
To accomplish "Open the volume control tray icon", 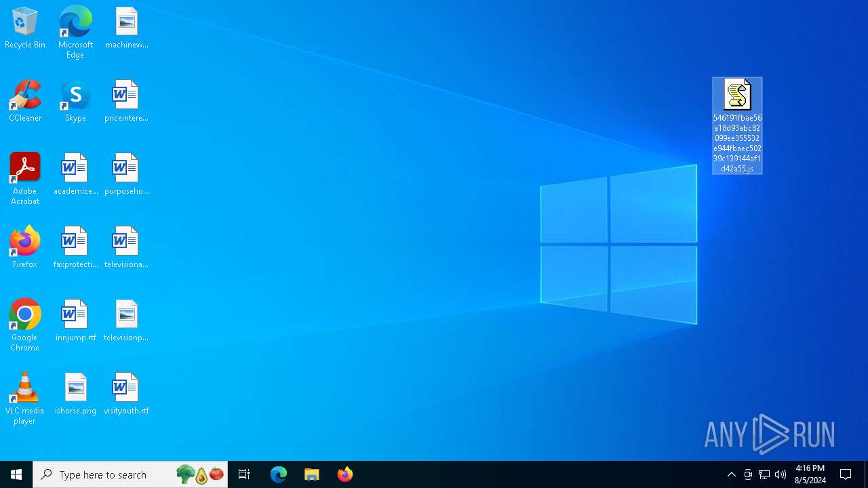I will [781, 474].
